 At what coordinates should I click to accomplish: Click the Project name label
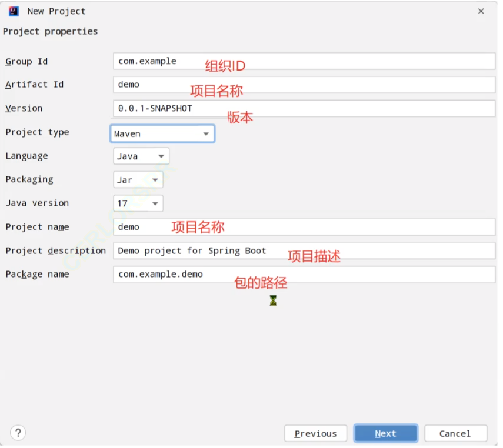coord(38,228)
